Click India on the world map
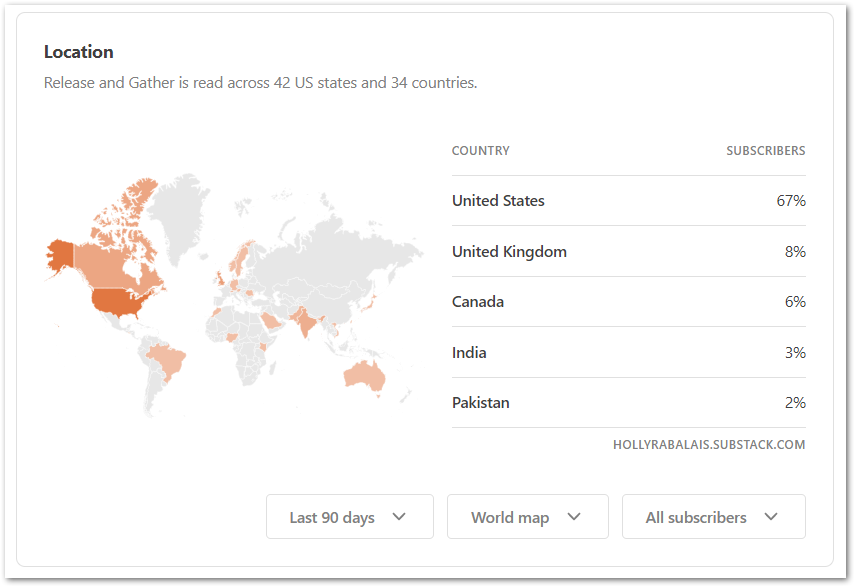This screenshot has height=587, width=855. click(306, 322)
